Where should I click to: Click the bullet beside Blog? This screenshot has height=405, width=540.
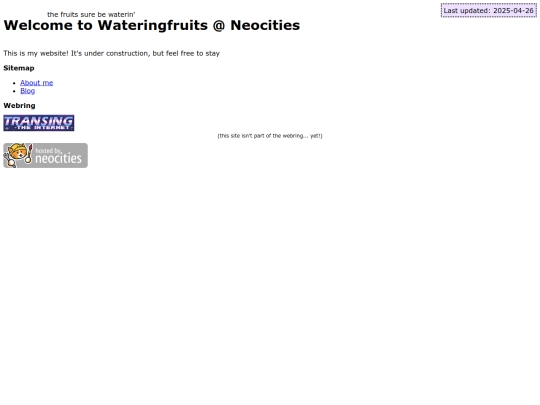(x=14, y=91)
